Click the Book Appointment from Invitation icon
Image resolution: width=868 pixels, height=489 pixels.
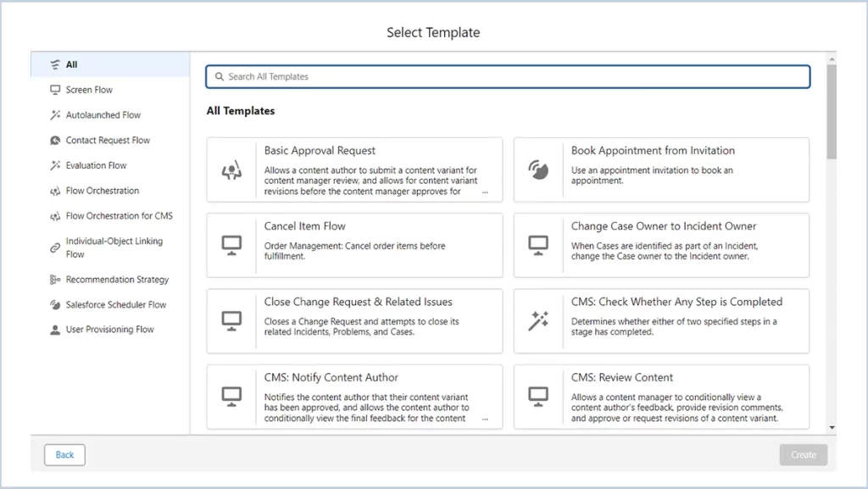pyautogui.click(x=538, y=170)
